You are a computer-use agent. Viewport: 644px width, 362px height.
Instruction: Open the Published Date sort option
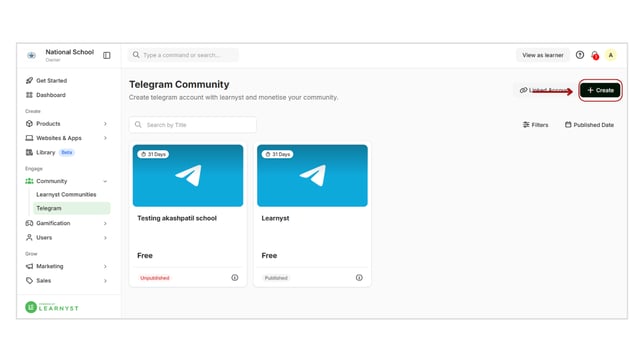click(589, 125)
